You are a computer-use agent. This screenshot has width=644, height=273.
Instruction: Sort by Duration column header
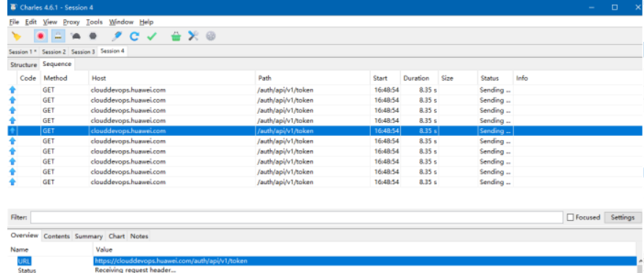tap(419, 78)
